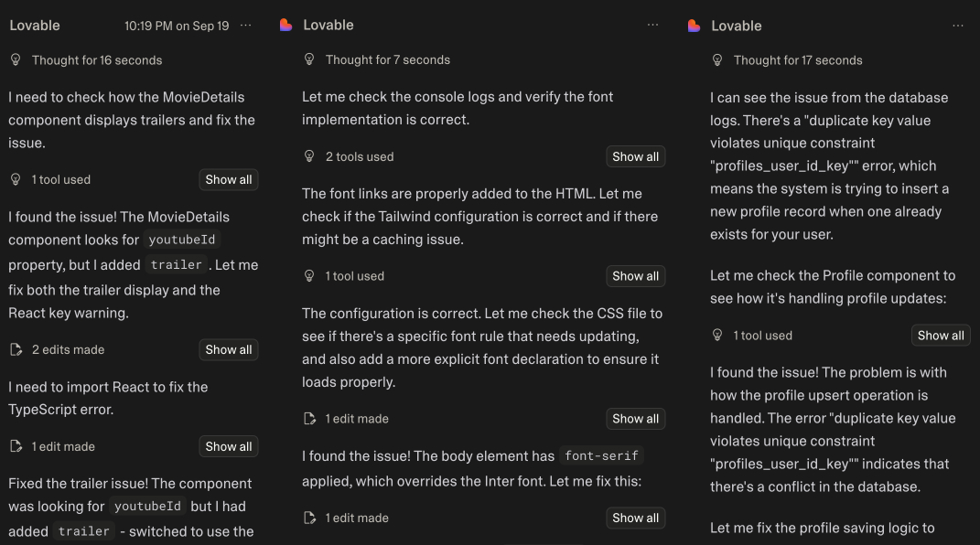Image resolution: width=980 pixels, height=545 pixels.
Task: Show all for "2 tools used"
Action: point(635,156)
